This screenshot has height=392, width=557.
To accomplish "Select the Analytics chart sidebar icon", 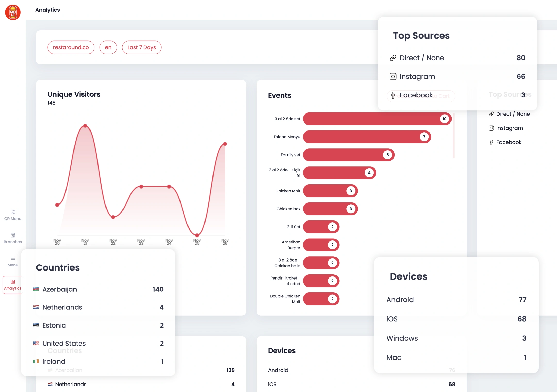I will pos(13,282).
